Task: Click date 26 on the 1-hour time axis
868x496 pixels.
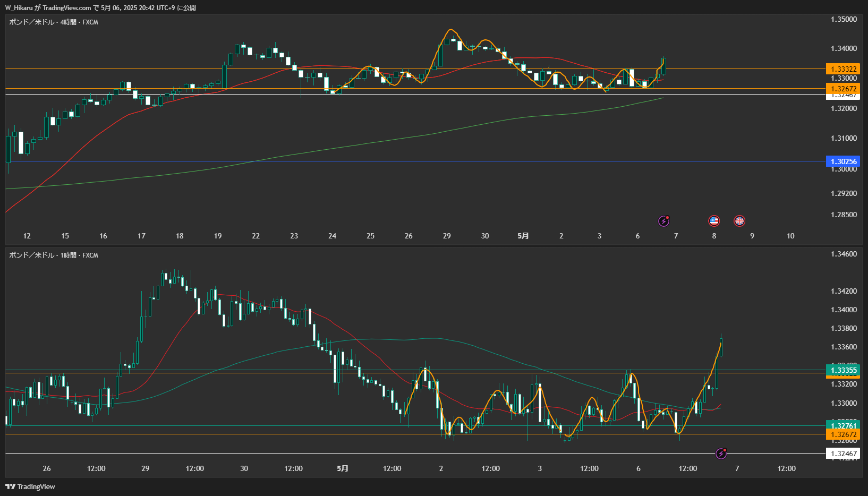Action: tap(47, 468)
